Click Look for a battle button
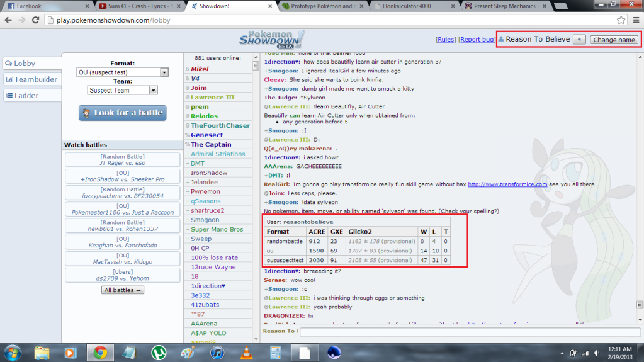Screen dimensions: 644x362 click(122, 113)
